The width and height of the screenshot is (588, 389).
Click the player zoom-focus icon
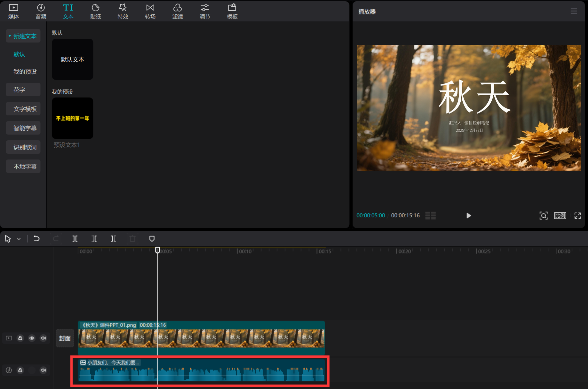pyautogui.click(x=543, y=216)
